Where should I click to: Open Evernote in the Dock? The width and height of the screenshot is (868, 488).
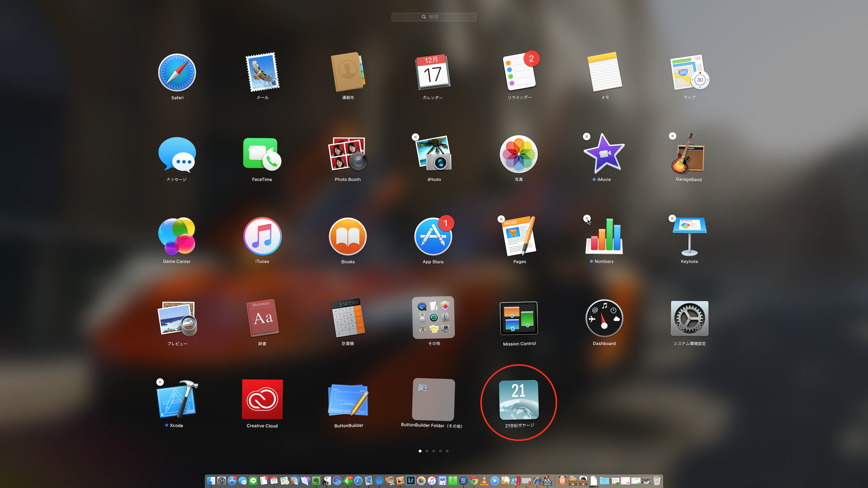[x=316, y=481]
